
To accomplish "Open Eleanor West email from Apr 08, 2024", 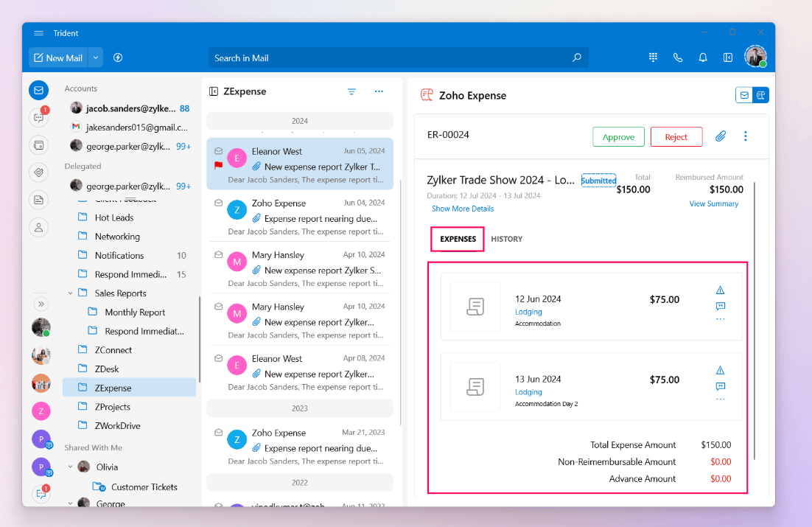I will [300, 371].
